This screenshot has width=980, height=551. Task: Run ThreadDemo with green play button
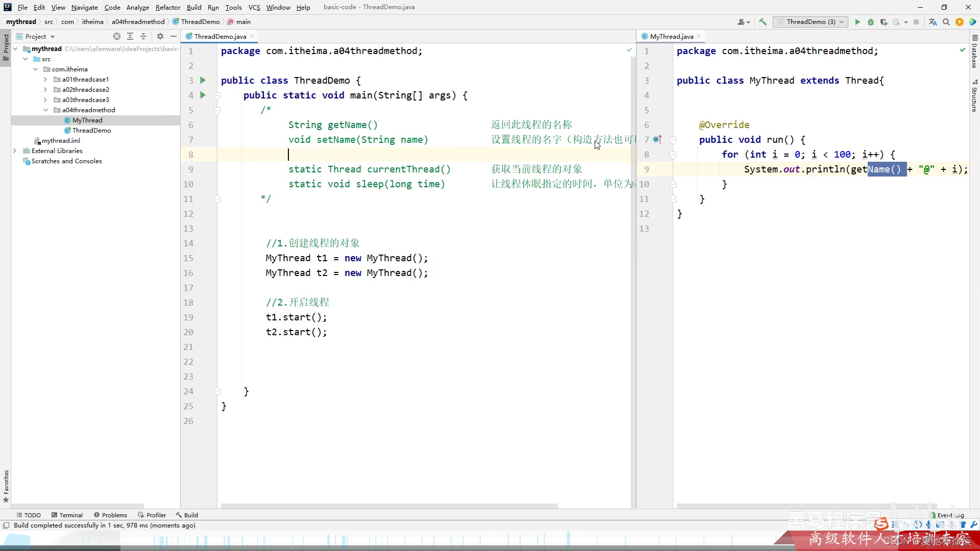click(x=857, y=22)
